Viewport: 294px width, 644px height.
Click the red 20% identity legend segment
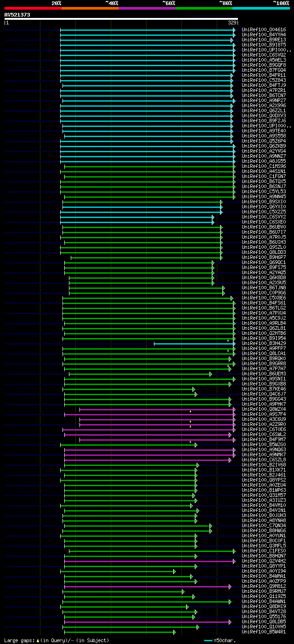(x=33, y=8)
